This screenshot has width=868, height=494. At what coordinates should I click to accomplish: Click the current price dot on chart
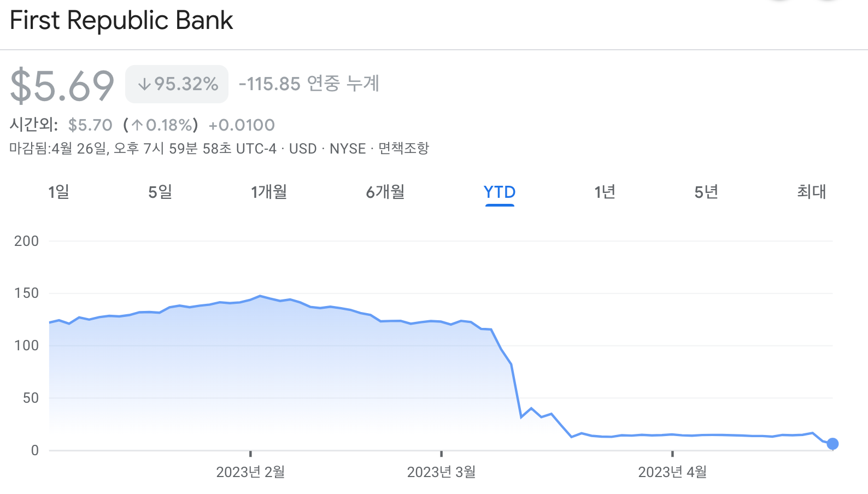click(832, 444)
